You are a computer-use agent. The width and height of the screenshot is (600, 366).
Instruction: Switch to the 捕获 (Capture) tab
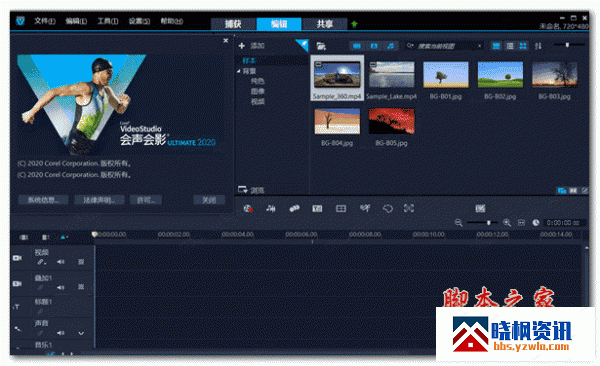click(x=233, y=24)
